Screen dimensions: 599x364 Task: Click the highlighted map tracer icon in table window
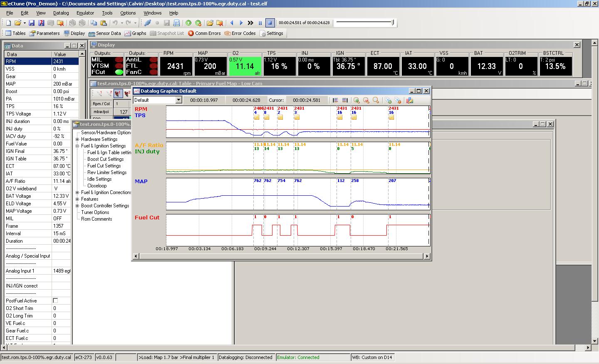118,93
